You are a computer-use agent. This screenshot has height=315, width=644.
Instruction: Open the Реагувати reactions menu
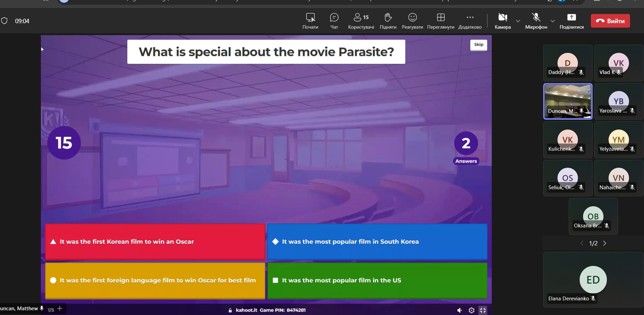[412, 21]
